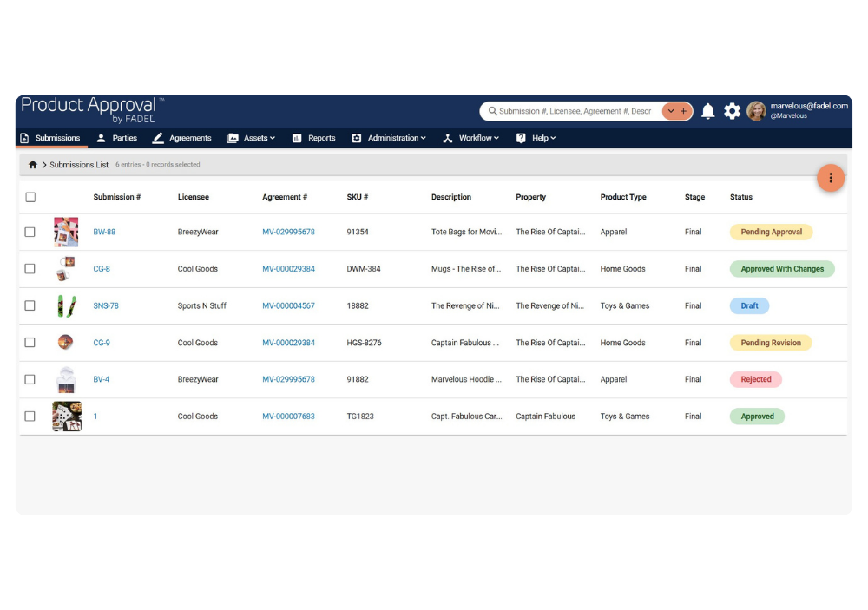The image size is (868, 610).
Task: Go to the Parties tab
Action: click(117, 138)
